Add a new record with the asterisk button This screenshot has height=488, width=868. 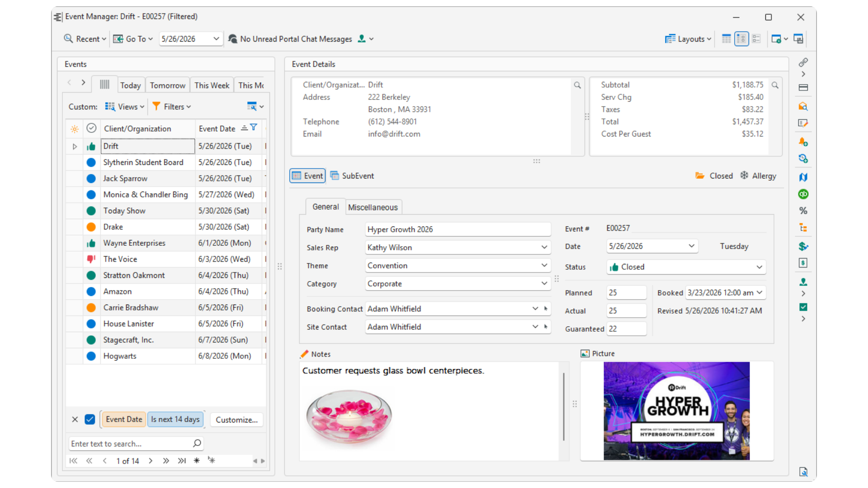(x=197, y=461)
